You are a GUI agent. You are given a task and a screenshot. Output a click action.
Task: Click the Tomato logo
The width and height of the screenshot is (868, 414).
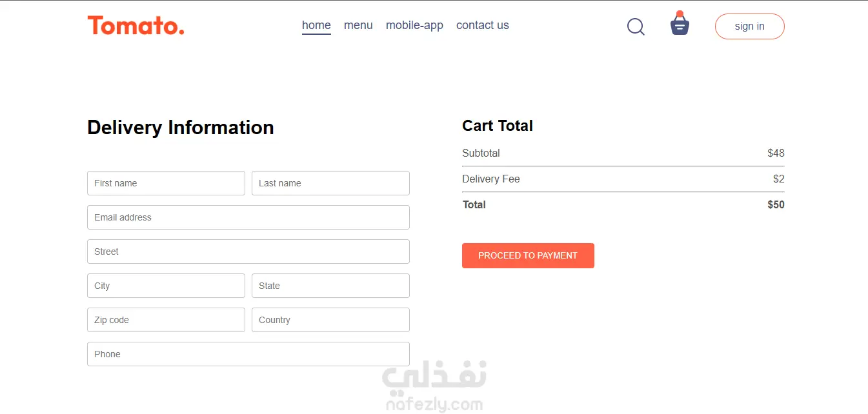tap(136, 26)
